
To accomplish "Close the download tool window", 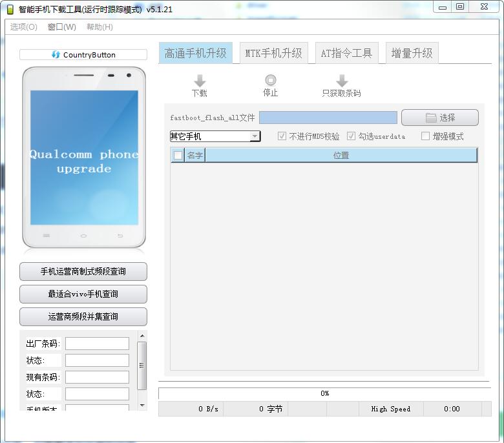I will click(485, 7).
